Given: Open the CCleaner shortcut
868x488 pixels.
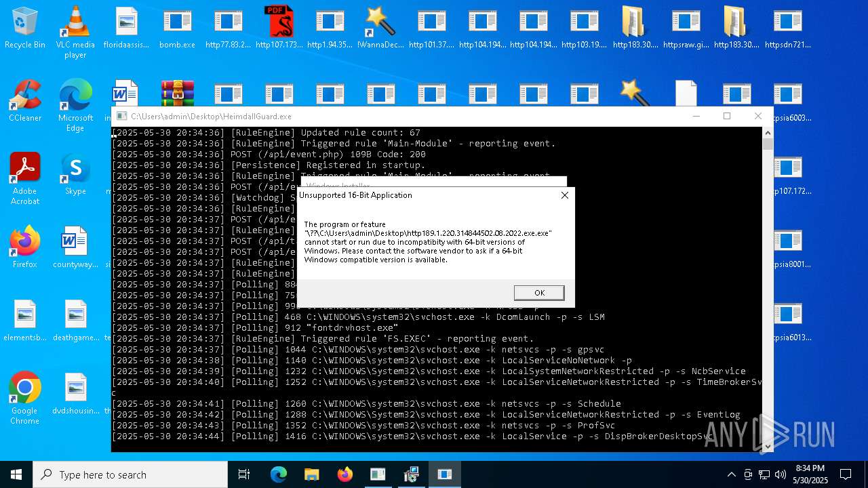Looking at the screenshot, I should click(25, 101).
